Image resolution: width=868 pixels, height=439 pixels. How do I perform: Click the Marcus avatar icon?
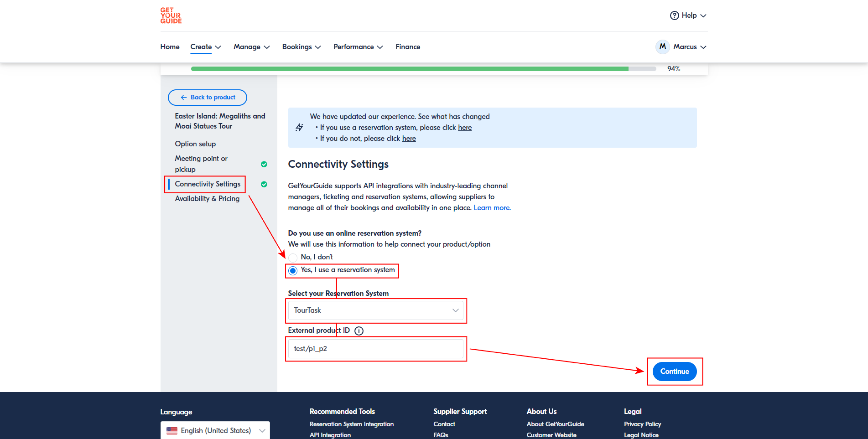click(662, 46)
